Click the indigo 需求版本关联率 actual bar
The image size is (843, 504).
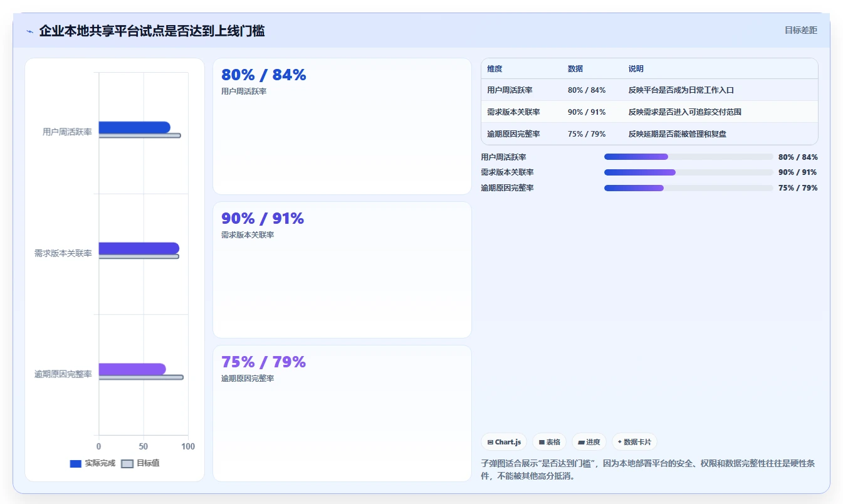point(139,248)
